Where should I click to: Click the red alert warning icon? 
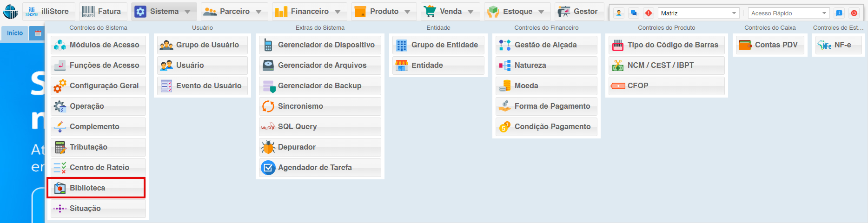pos(649,13)
